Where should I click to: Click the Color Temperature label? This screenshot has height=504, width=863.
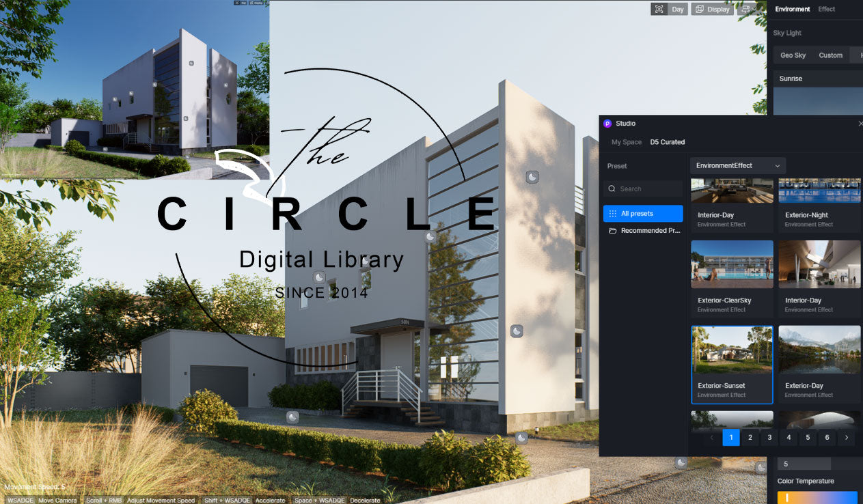coord(806,481)
